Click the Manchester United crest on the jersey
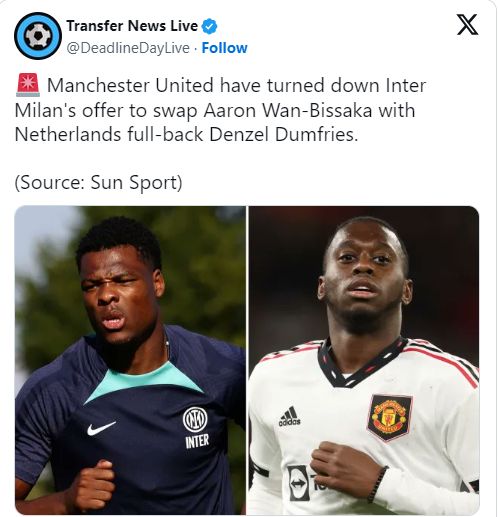498x517 pixels. [389, 417]
